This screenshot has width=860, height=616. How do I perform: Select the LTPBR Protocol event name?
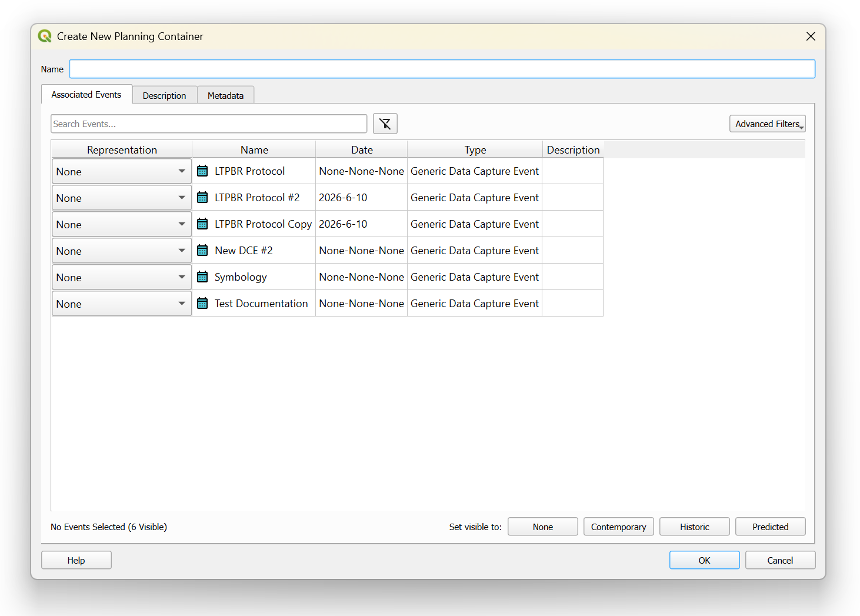coord(249,171)
